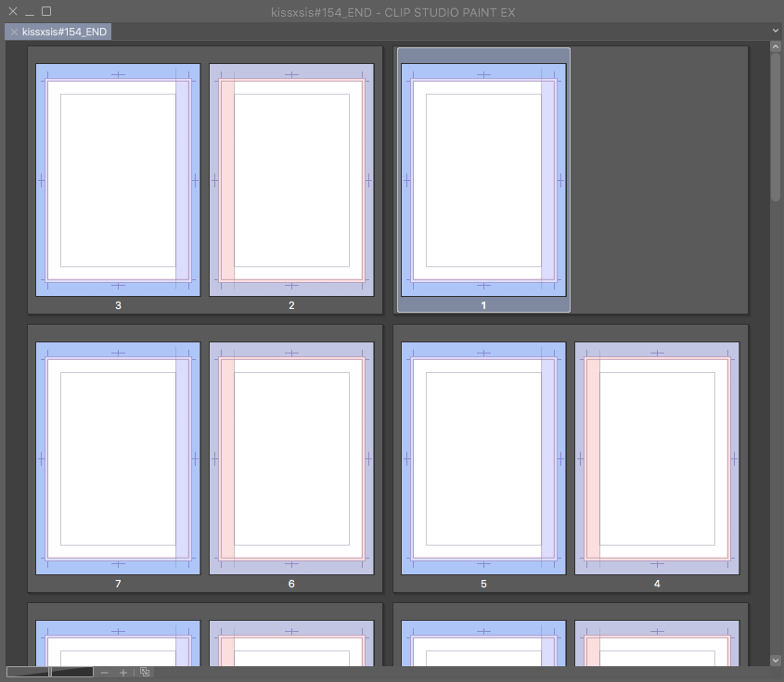Maximize the CLIP STUDIO PAINT window

pyautogui.click(x=46, y=11)
